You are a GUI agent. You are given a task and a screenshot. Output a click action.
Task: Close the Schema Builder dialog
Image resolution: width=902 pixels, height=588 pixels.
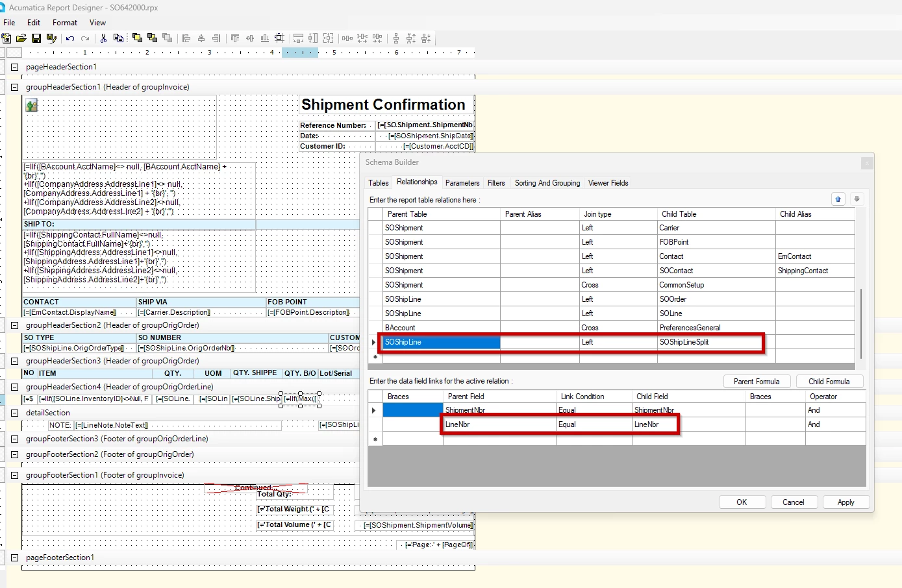tap(867, 163)
